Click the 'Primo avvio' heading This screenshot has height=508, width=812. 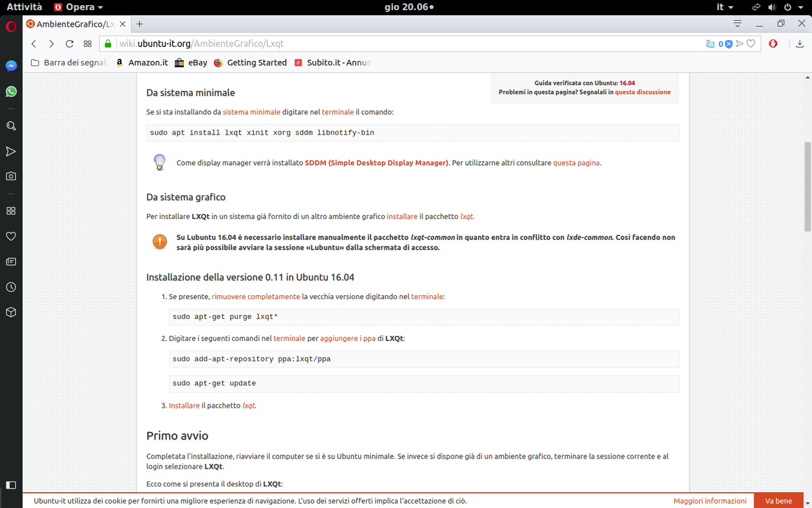point(177,436)
